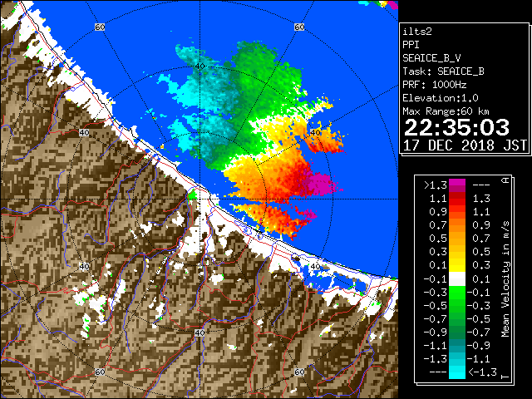Select the Task: SEAICE_B line
The height and width of the screenshot is (399, 532).
(443, 71)
